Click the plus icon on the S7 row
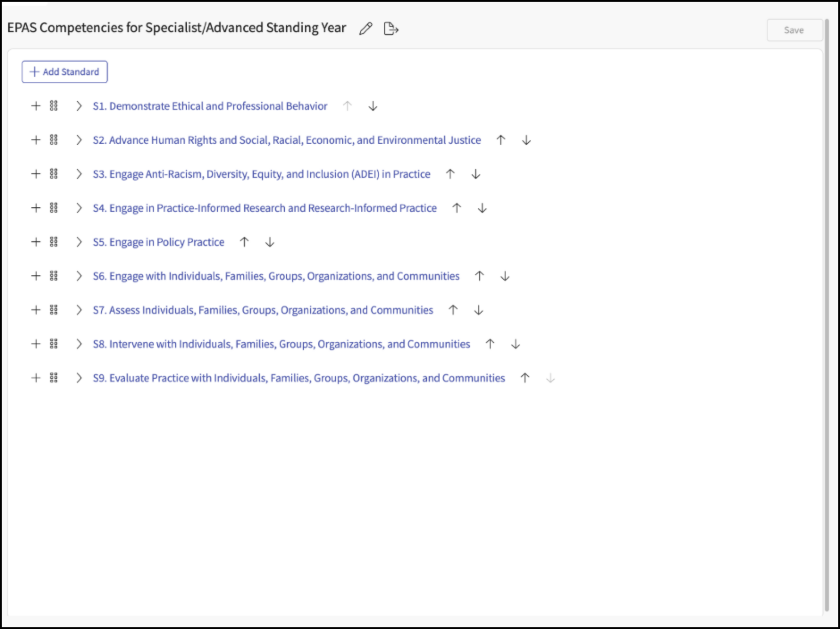This screenshot has height=629, width=840. [36, 310]
